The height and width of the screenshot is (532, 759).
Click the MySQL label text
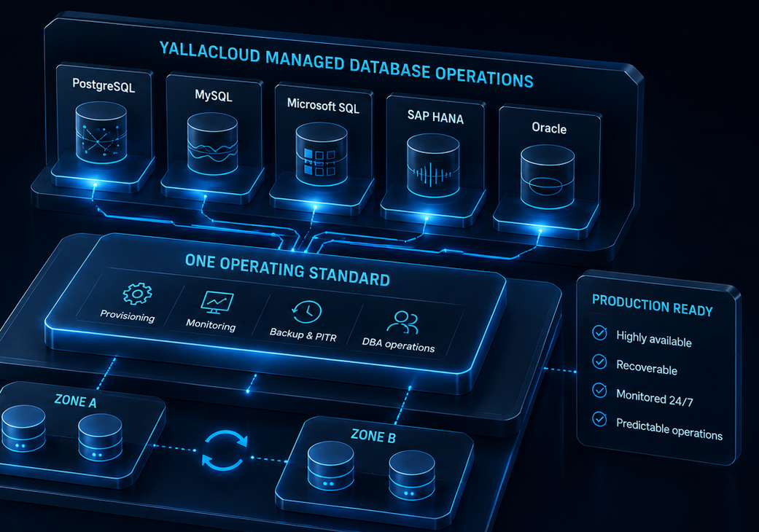(214, 95)
